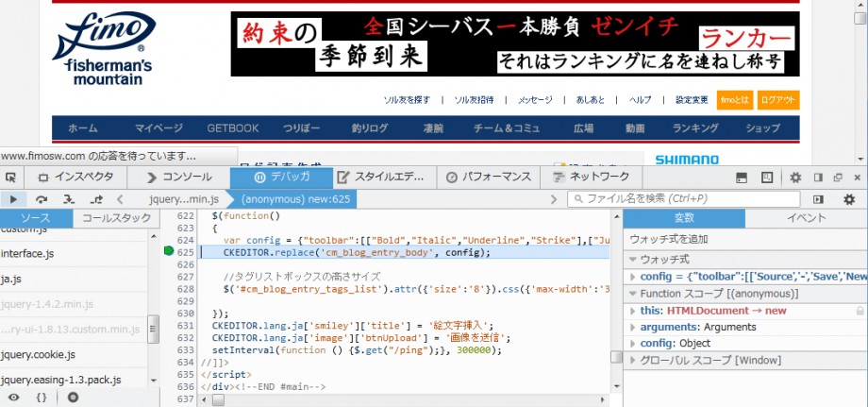Select the イベント tab in right pane

click(807, 218)
